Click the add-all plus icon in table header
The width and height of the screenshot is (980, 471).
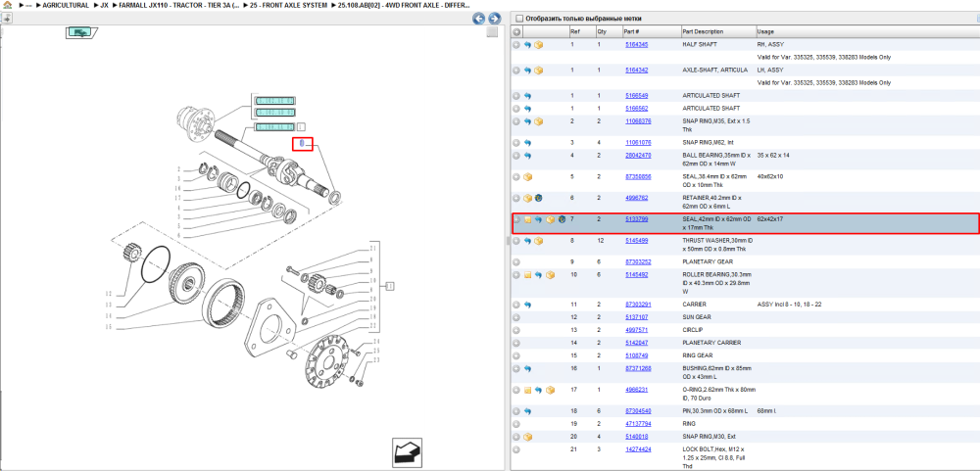point(516,32)
